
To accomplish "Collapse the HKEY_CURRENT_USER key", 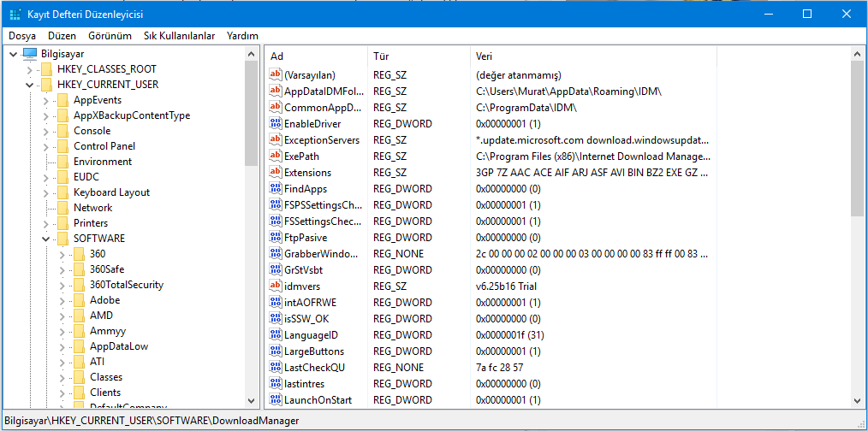I will 29,85.
